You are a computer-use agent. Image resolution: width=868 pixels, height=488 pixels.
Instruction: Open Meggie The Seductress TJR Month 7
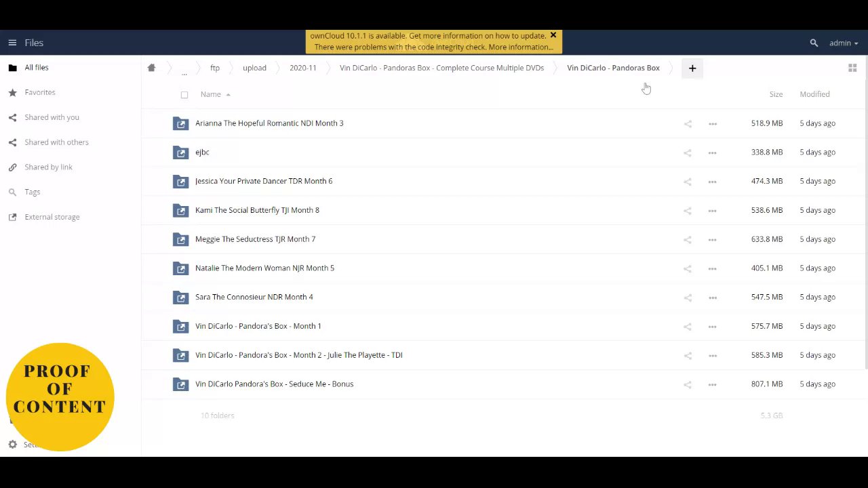point(255,239)
